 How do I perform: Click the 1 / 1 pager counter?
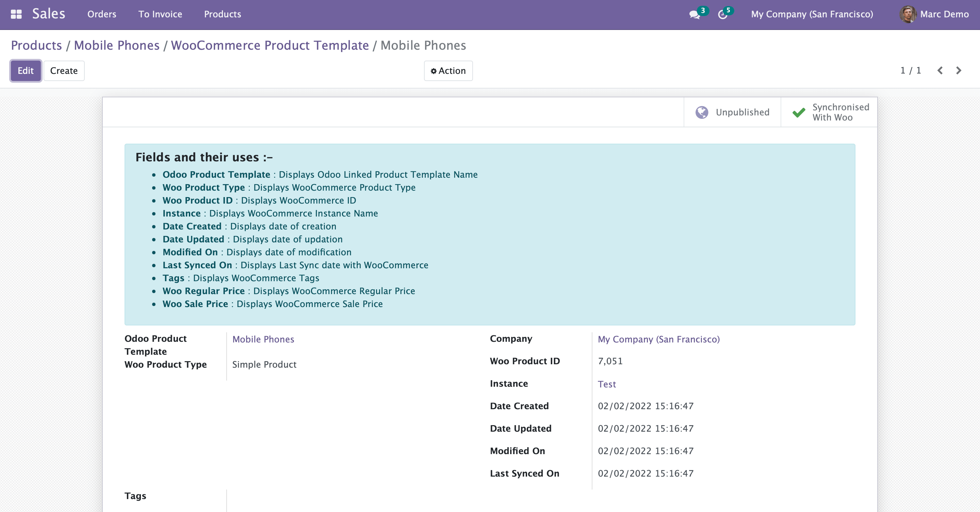(910, 70)
